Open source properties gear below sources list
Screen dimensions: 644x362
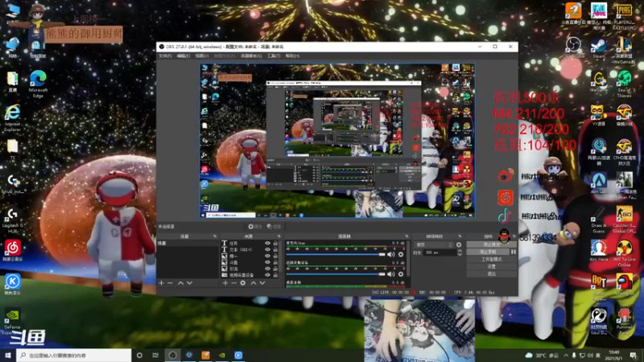(243, 283)
